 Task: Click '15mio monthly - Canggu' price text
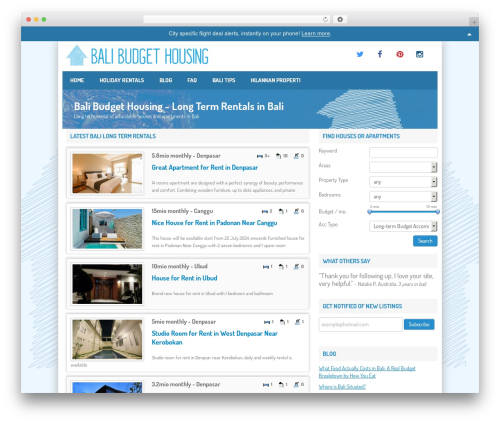coord(182,211)
